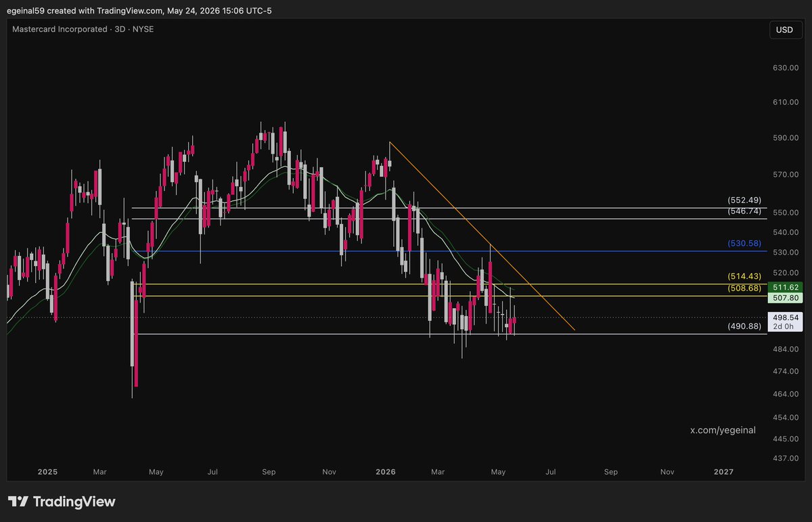812x522 pixels.
Task: Click the orange descending trendline
Action: 482,236
